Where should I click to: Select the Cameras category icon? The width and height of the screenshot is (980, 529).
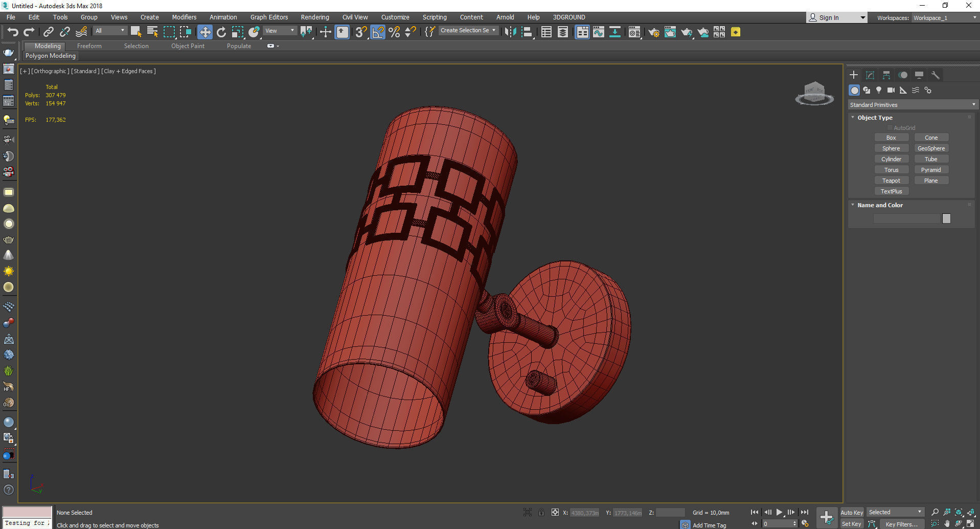(891, 90)
